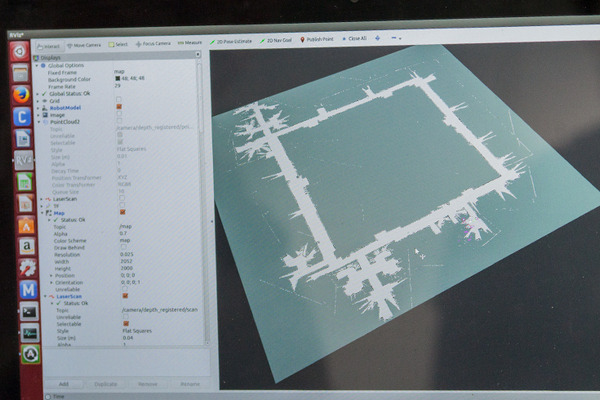Screen dimensions: 600x400
Task: Expand the TF display entry
Action: point(40,204)
